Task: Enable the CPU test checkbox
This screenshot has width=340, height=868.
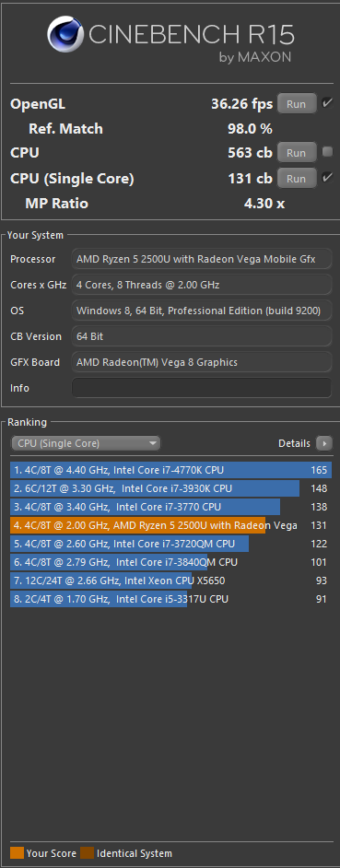Action: coord(327,152)
